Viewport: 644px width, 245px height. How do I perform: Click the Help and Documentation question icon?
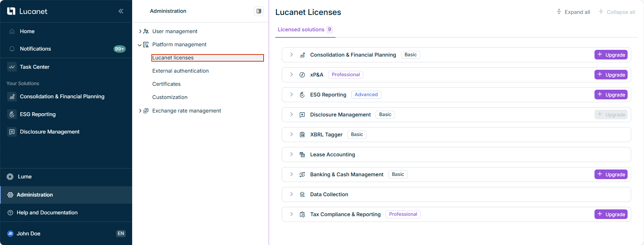pos(10,213)
